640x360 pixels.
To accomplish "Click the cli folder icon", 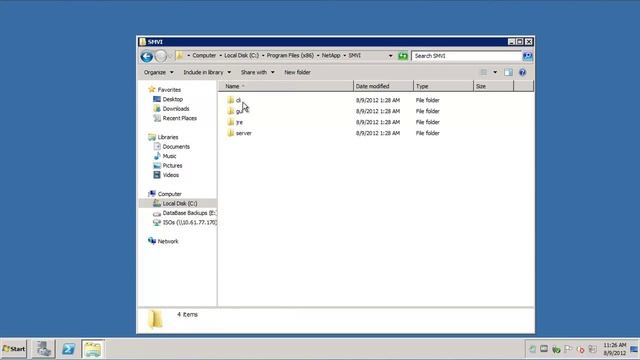I will [x=231, y=100].
